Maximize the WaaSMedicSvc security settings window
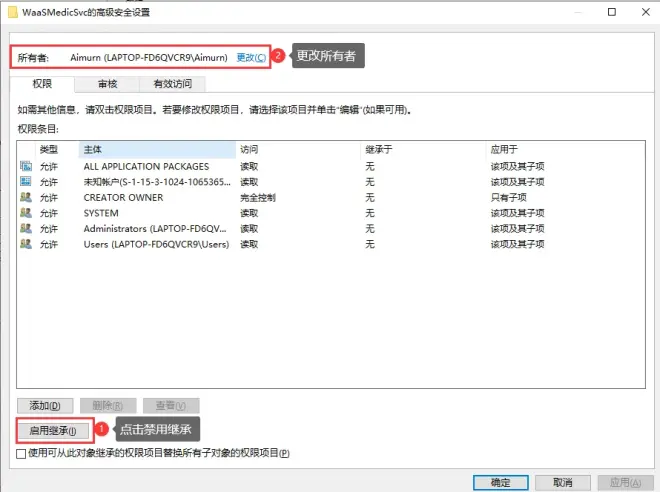660x492 pixels. 612,12
